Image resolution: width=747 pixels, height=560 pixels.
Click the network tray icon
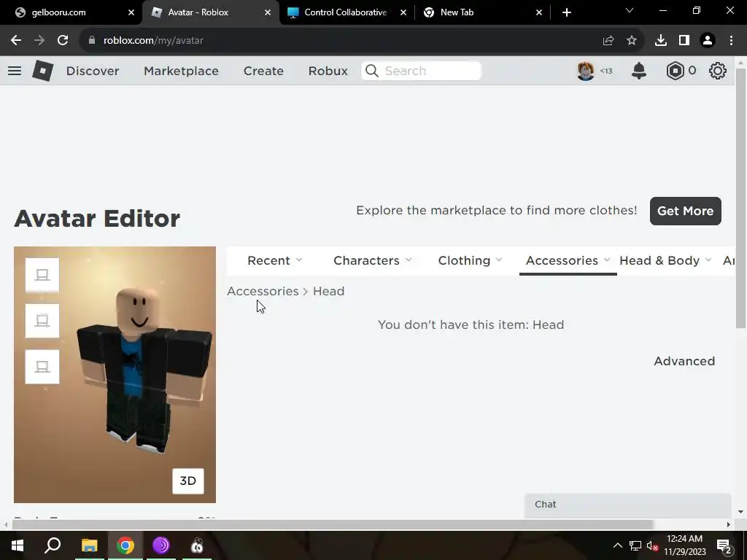[x=635, y=545]
